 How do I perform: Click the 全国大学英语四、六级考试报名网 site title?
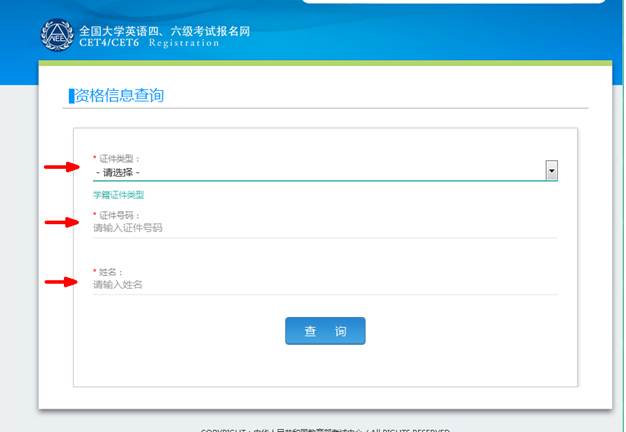164,31
